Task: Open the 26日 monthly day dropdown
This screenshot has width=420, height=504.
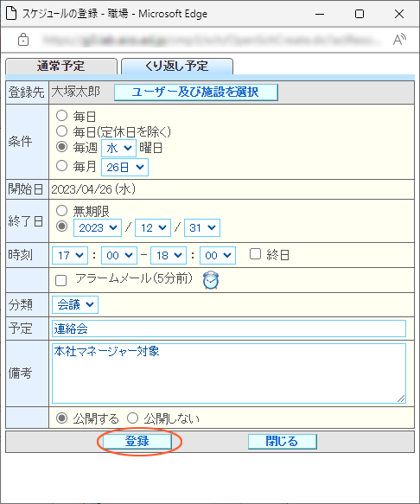Action: pyautogui.click(x=124, y=167)
